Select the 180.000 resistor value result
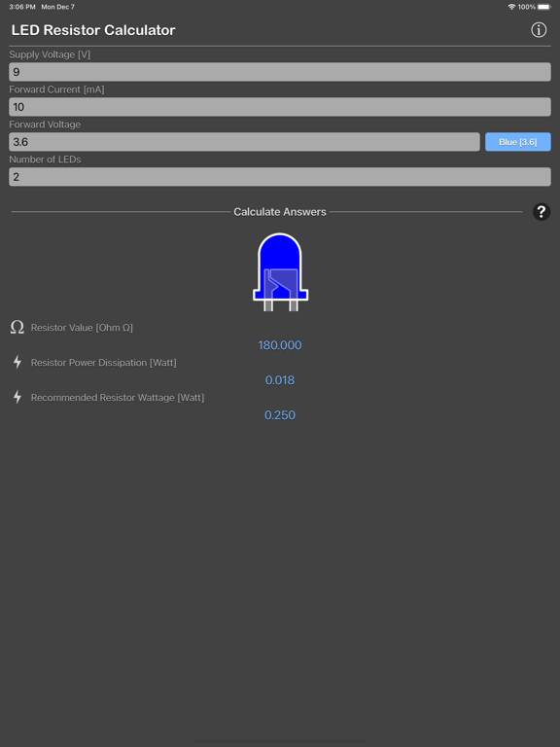This screenshot has width=560, height=747. click(x=280, y=345)
